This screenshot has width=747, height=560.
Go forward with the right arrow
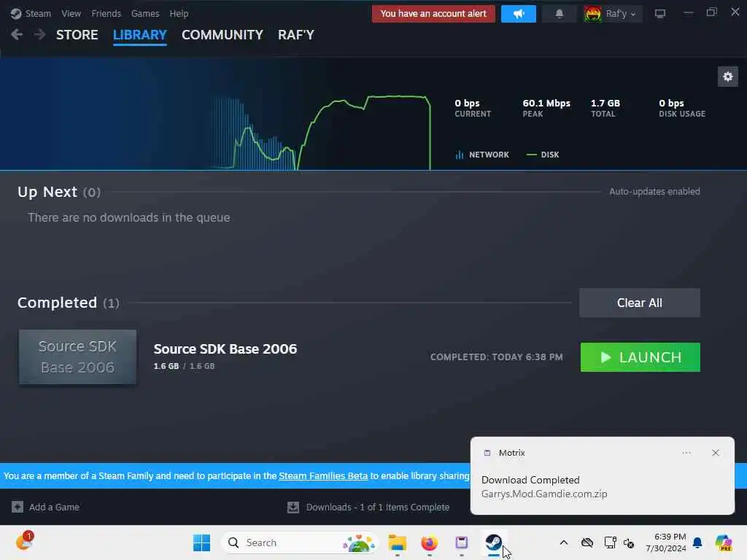coord(40,34)
